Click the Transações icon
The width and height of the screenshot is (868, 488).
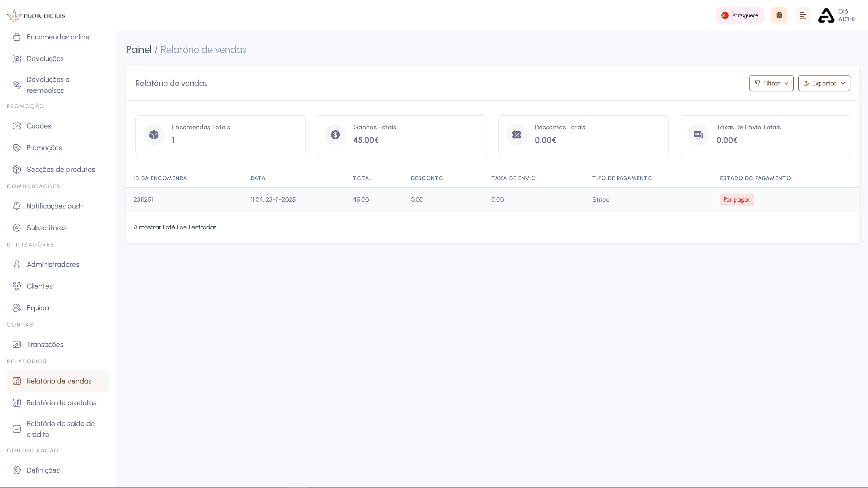click(17, 344)
